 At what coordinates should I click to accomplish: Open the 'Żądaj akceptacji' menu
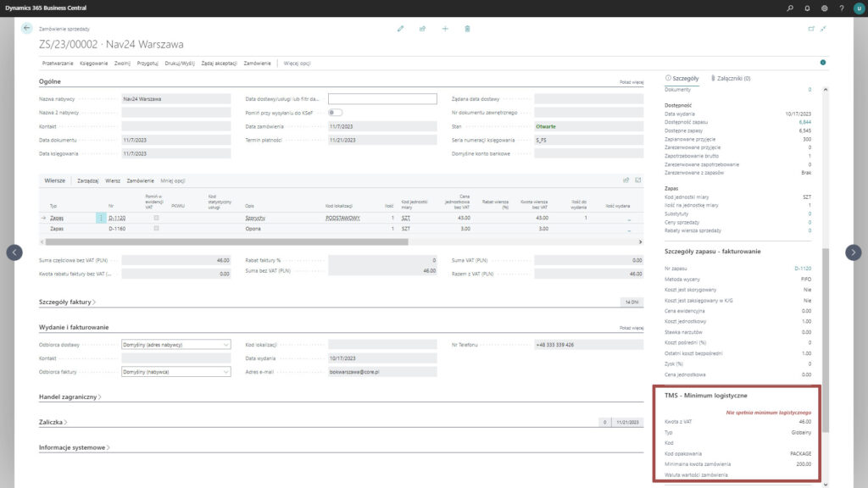tap(220, 64)
